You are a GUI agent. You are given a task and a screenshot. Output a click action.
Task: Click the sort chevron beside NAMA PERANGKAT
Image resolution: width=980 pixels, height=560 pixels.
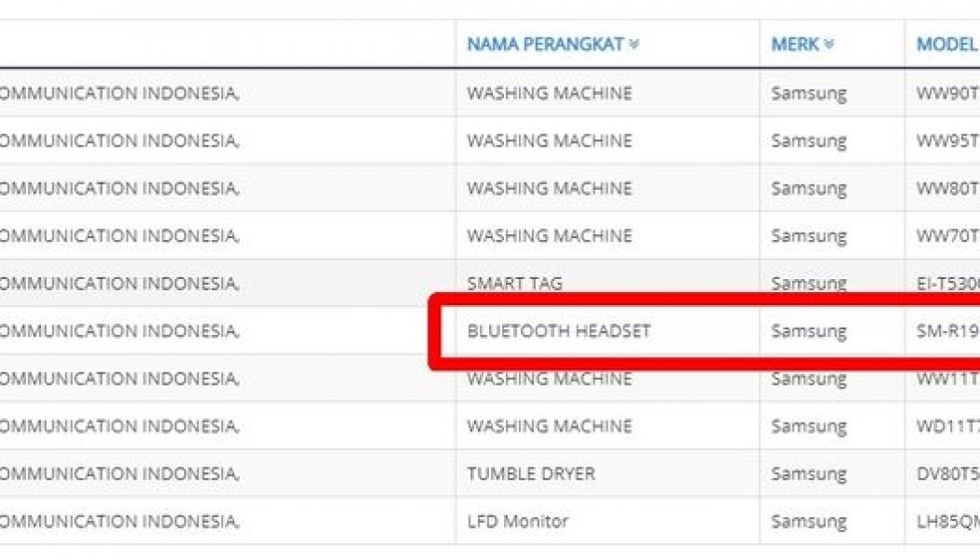tap(635, 45)
